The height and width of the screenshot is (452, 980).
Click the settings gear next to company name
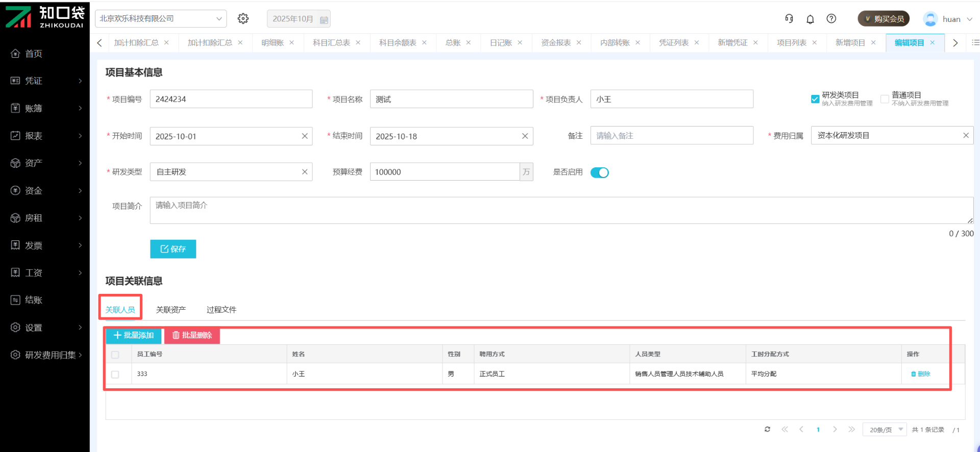click(243, 19)
